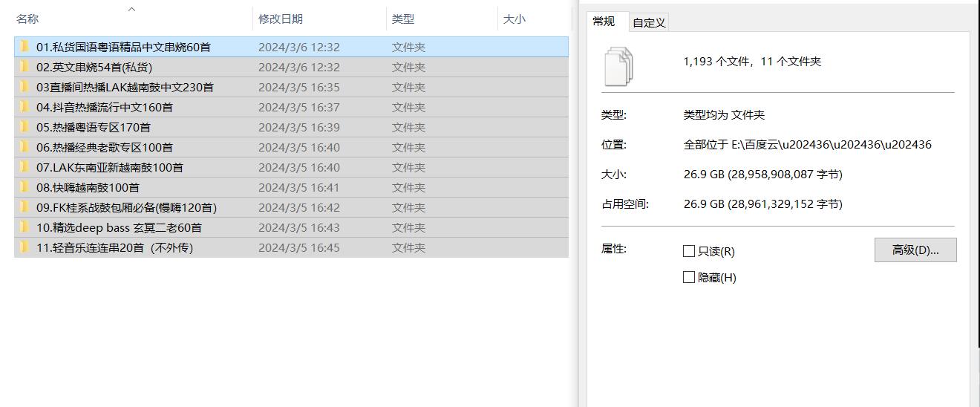Sort by 修改日期 column header
This screenshot has height=407, width=980.
(x=281, y=19)
